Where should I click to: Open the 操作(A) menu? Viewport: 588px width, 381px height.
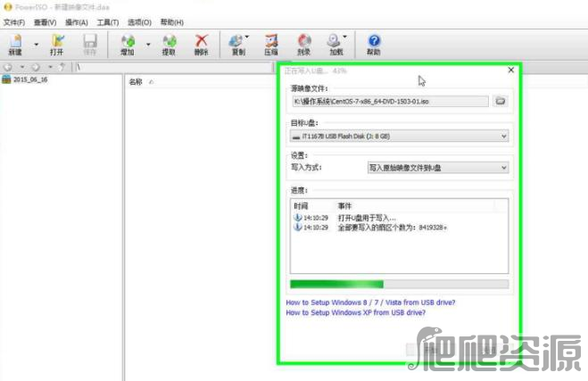click(77, 22)
